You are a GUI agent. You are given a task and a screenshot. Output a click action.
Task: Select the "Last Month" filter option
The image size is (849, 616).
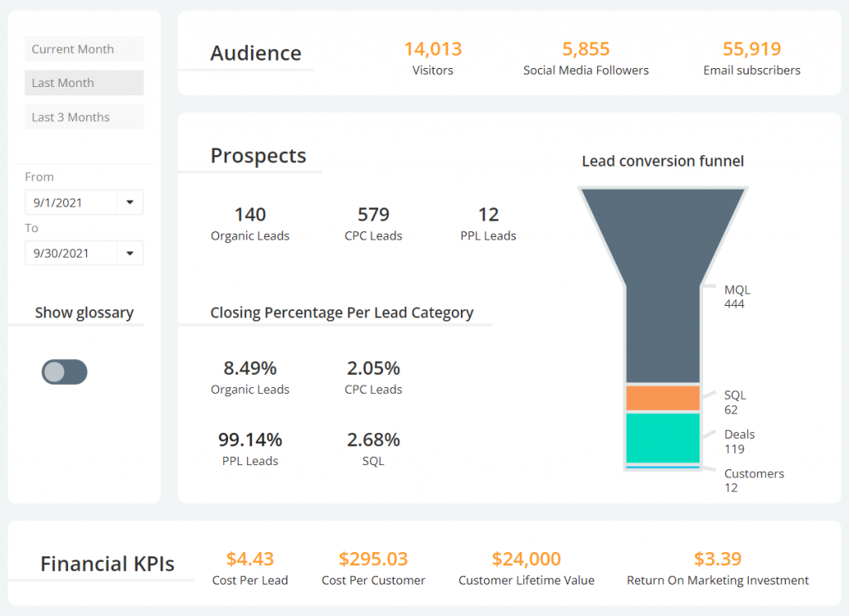point(84,83)
